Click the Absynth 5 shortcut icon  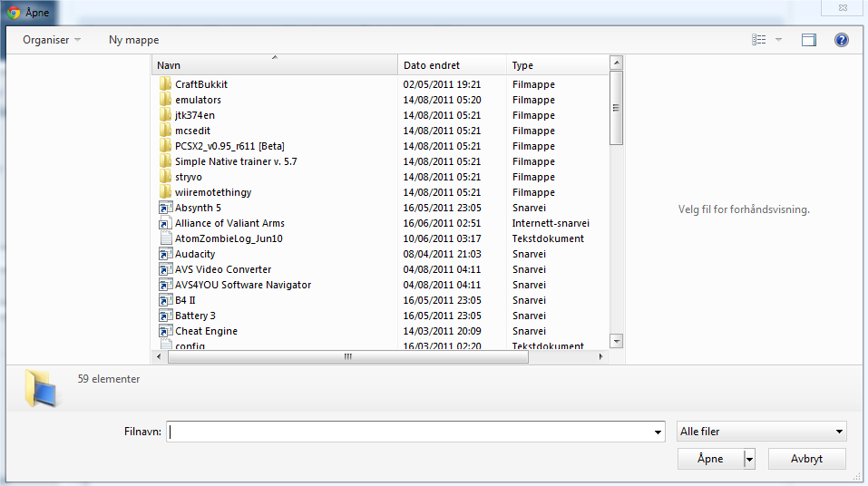(165, 208)
